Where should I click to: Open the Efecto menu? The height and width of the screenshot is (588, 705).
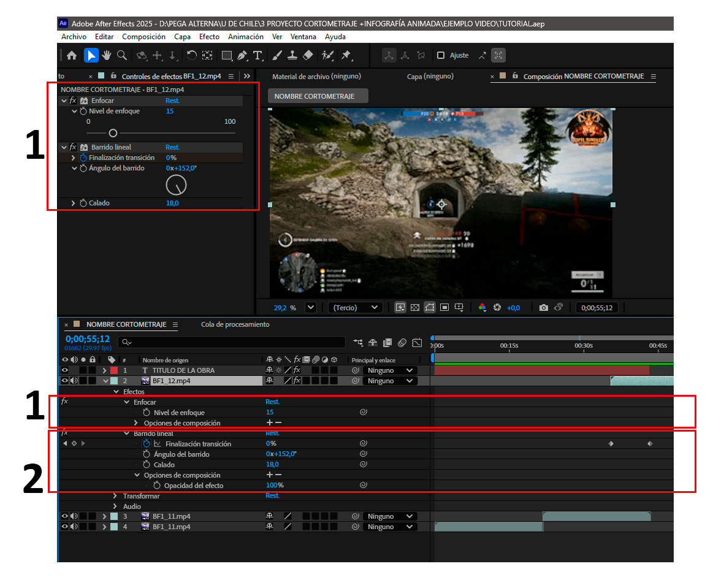(209, 37)
